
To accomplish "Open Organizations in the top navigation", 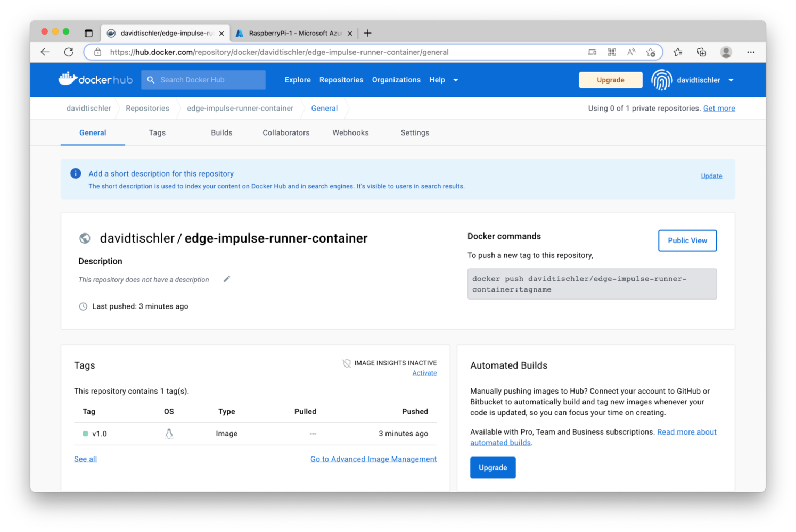I will pyautogui.click(x=396, y=80).
